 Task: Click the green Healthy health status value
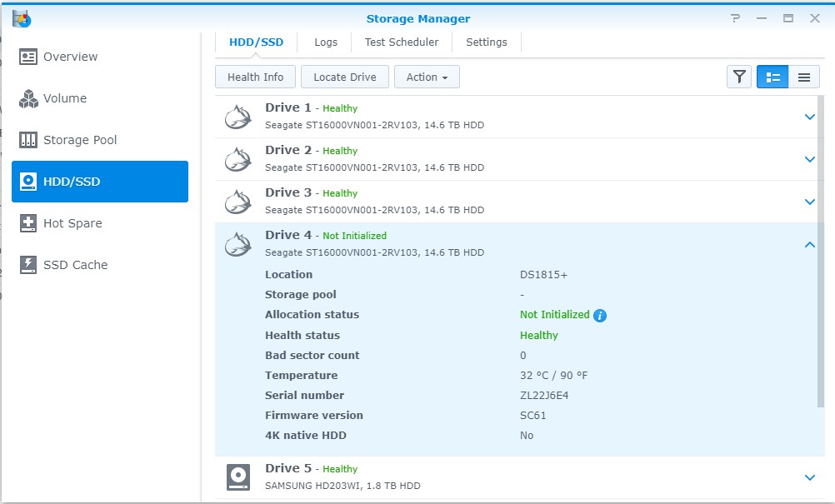539,335
